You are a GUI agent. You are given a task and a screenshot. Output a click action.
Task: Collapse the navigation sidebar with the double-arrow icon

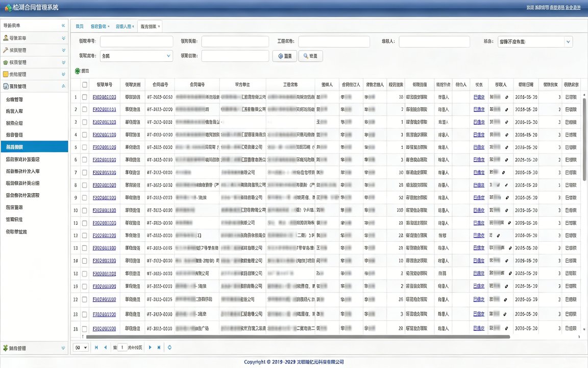click(x=63, y=26)
